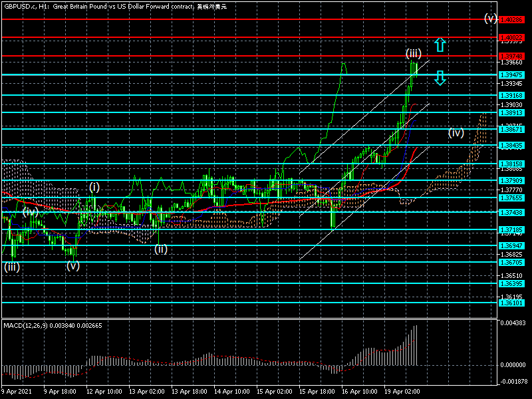
Task: Select the (iii) wave label at the peak
Action: click(413, 54)
